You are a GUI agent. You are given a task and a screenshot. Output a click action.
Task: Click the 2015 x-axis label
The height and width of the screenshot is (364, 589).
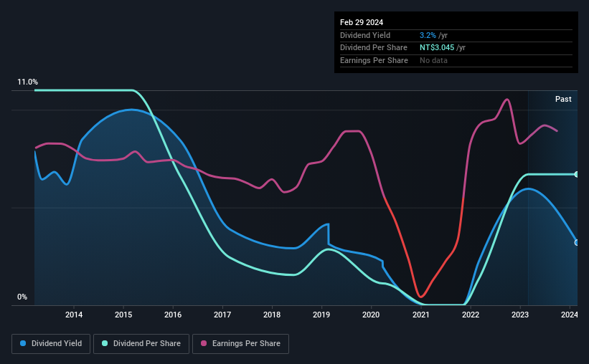(x=123, y=315)
